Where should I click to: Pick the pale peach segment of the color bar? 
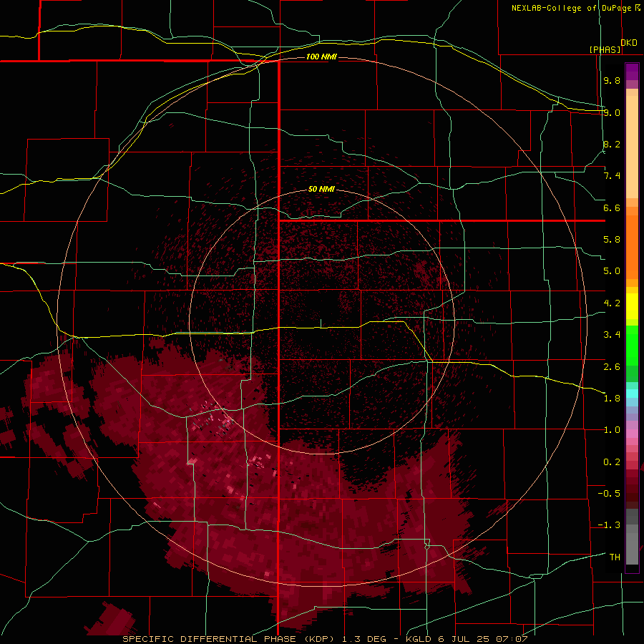632,147
